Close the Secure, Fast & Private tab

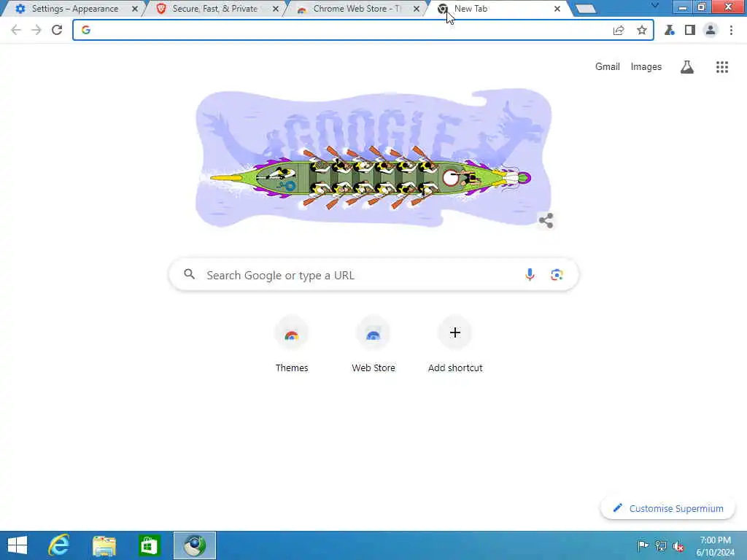tap(275, 9)
